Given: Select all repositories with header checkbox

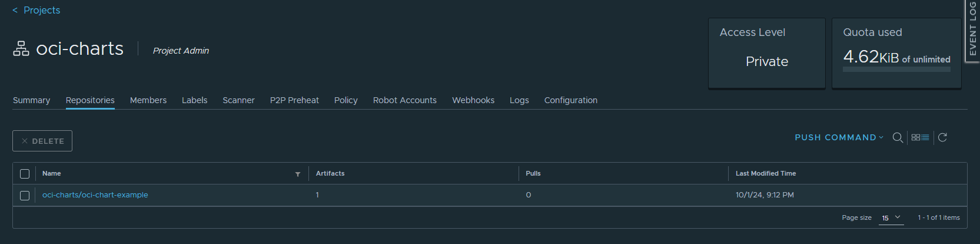Looking at the screenshot, I should [x=25, y=174].
